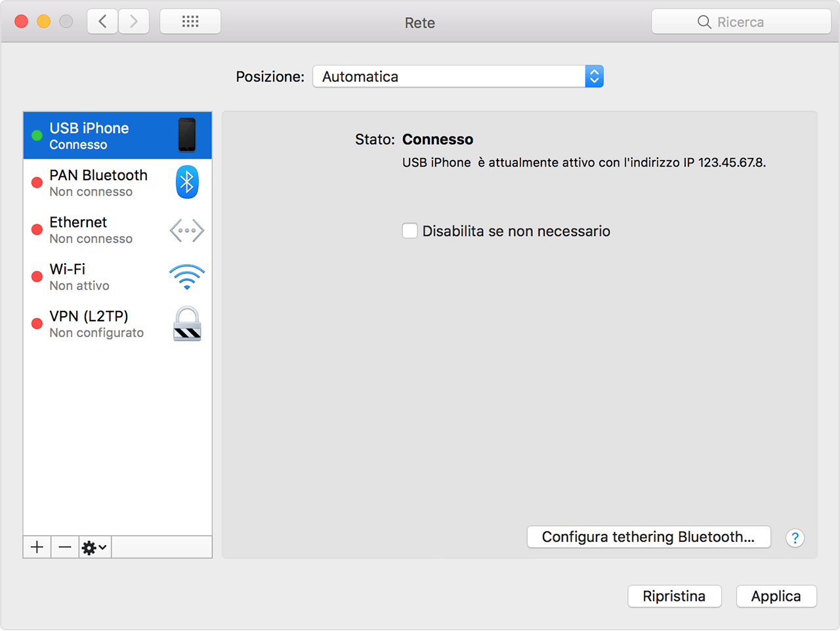Click the blue stepper arrows of Posizione
The image size is (840, 631).
point(594,77)
